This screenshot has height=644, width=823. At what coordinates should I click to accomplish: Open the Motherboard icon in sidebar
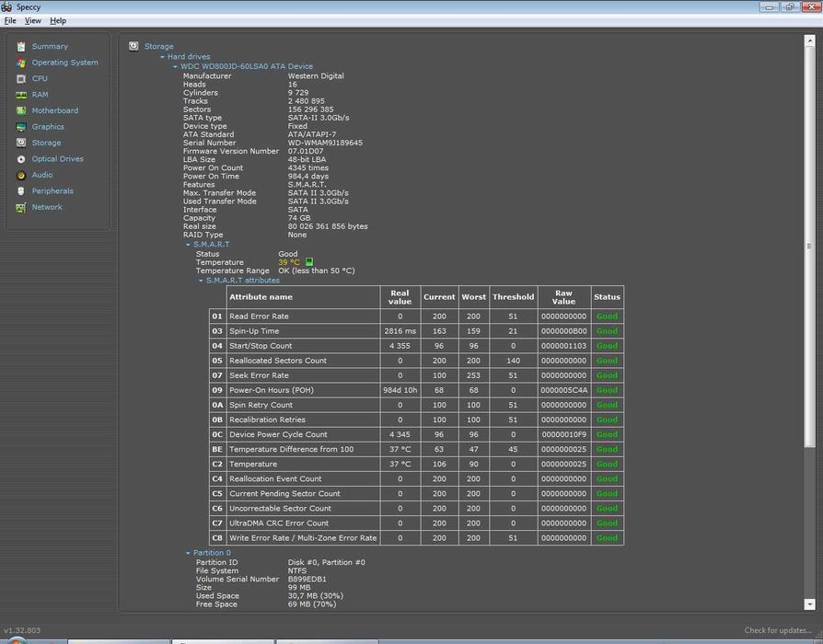coord(21,110)
